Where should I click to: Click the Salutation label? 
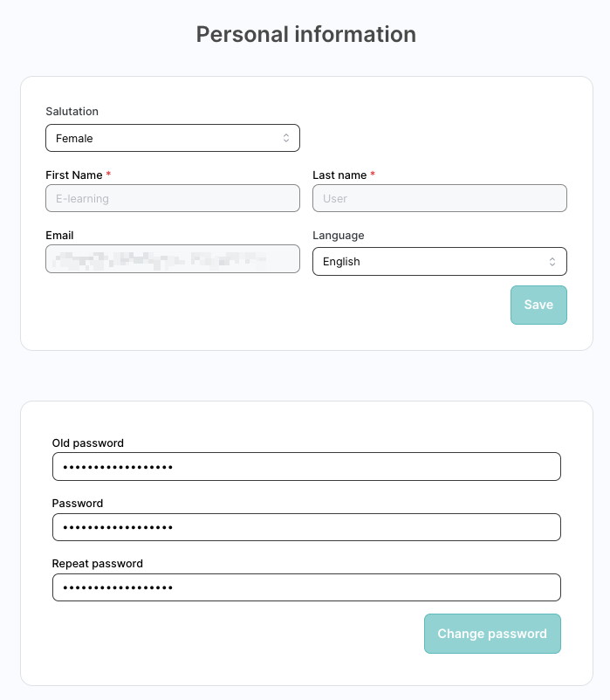tap(72, 111)
